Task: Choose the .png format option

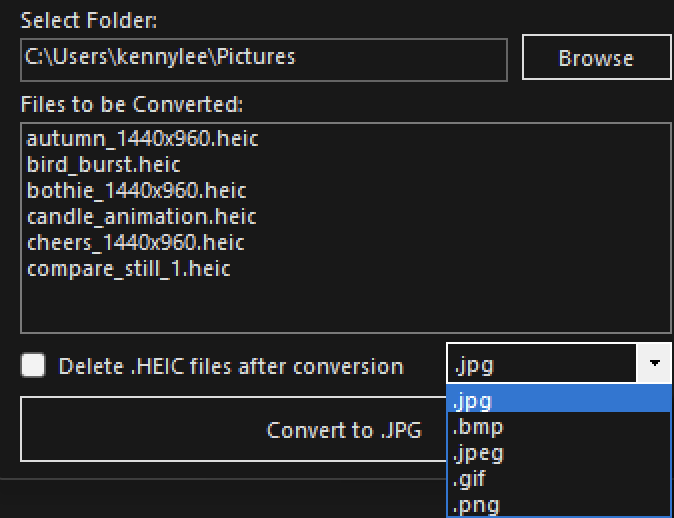Action: point(558,504)
